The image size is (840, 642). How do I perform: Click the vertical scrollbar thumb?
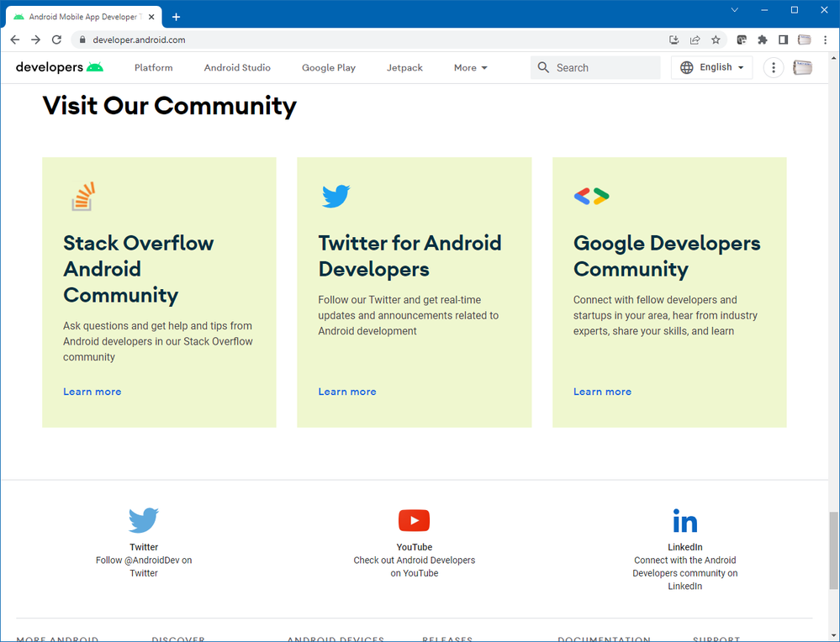point(833,550)
